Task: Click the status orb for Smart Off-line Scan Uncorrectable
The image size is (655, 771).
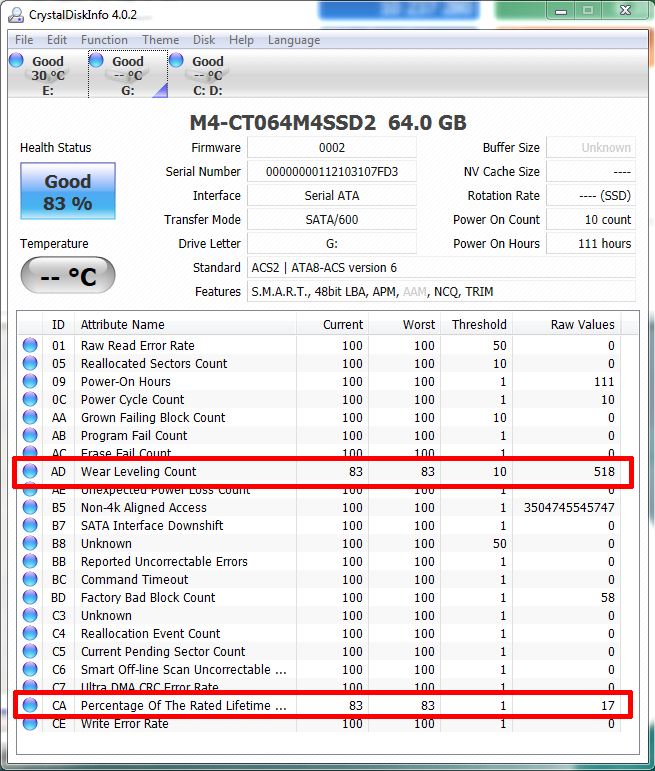Action: [30, 669]
